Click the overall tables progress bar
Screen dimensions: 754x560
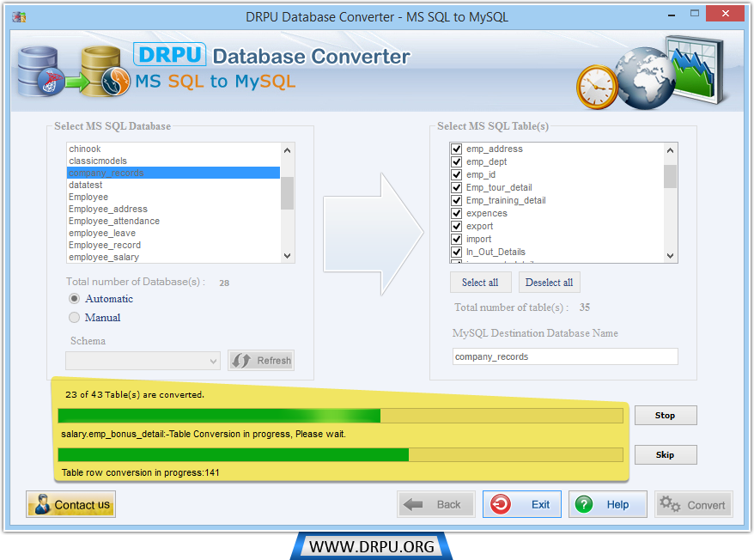point(340,416)
